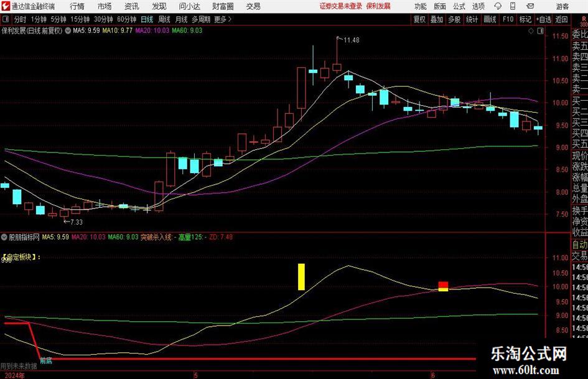Open the 画线 drawing tools
The image size is (588, 379).
coord(490,19)
